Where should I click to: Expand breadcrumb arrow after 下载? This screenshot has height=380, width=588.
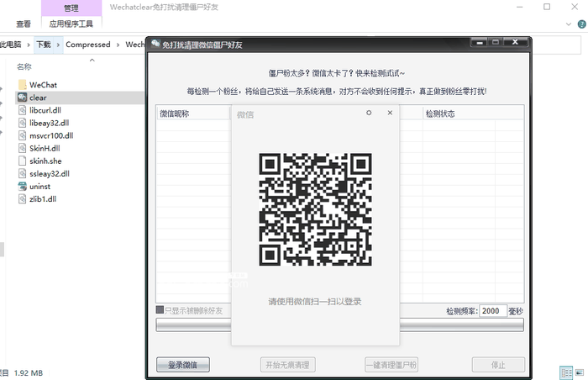[58, 45]
